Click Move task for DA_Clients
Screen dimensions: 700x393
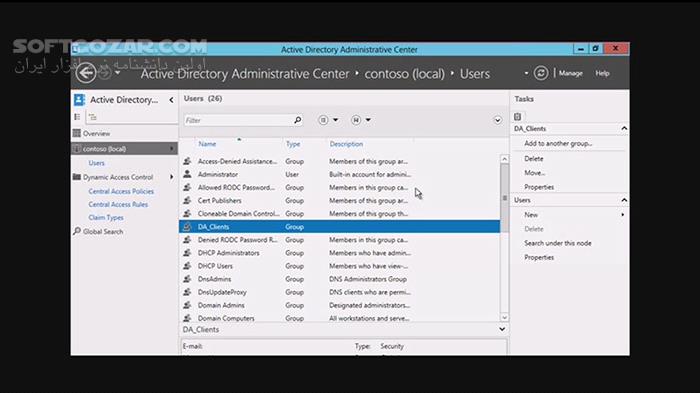click(534, 173)
